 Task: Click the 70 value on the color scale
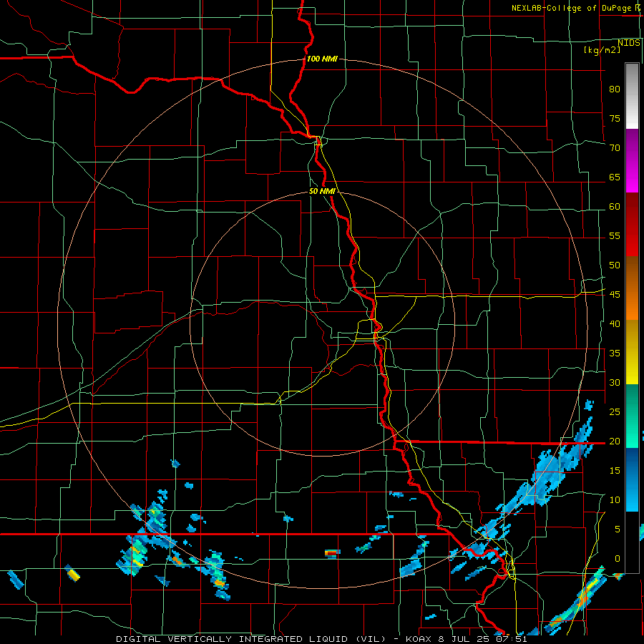tap(615, 148)
